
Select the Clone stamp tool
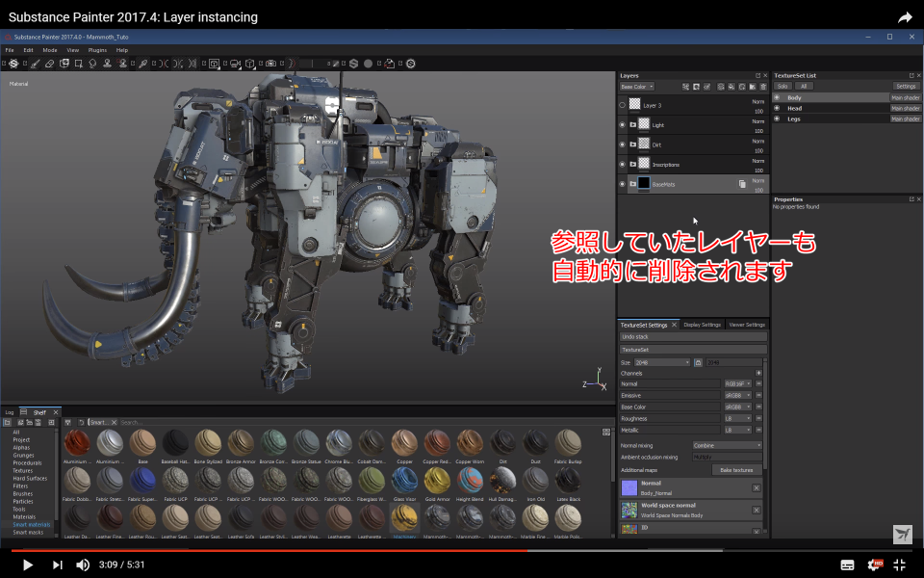(107, 64)
